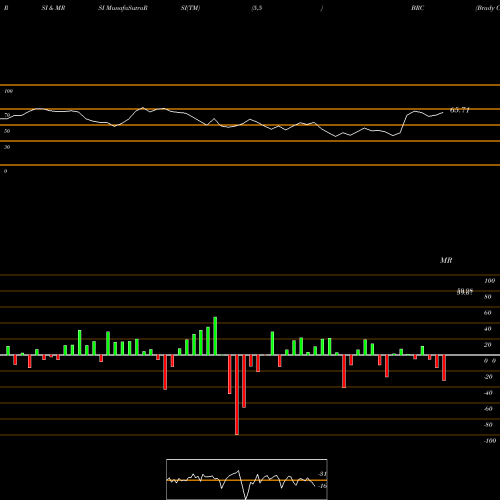This screenshot has height=500, width=500.
Task: Click the 'SI & MR' header label
Action: [x=53, y=8]
